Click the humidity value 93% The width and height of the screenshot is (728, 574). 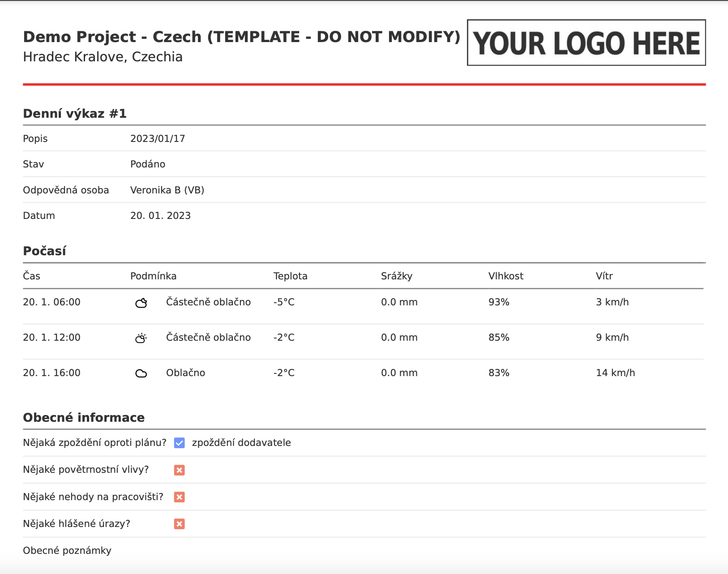[499, 302]
